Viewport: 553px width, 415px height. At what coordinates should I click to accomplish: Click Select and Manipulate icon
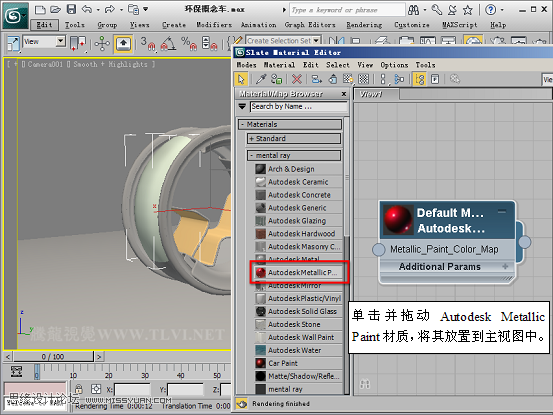coord(102,44)
